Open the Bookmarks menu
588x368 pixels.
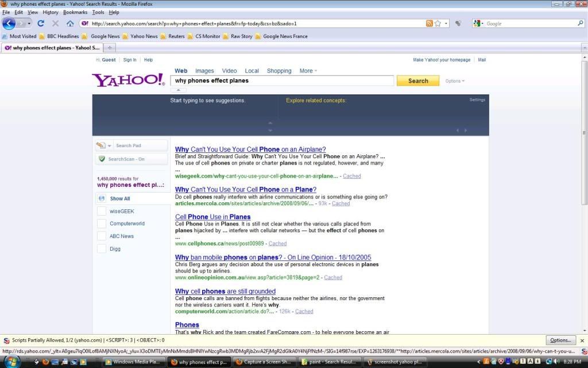tap(75, 12)
